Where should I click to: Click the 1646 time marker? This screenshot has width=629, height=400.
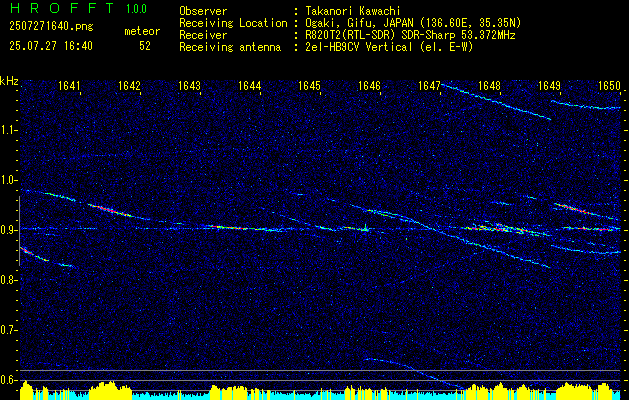pyautogui.click(x=369, y=85)
